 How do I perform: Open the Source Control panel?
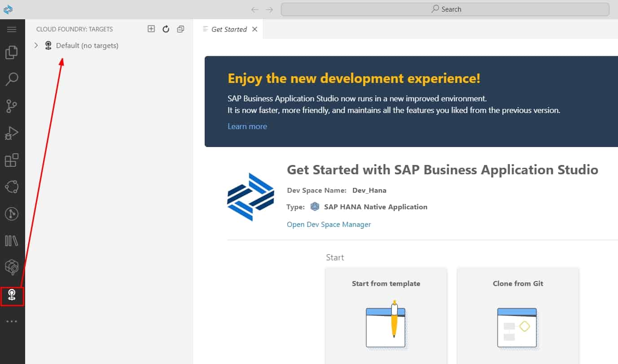[12, 106]
